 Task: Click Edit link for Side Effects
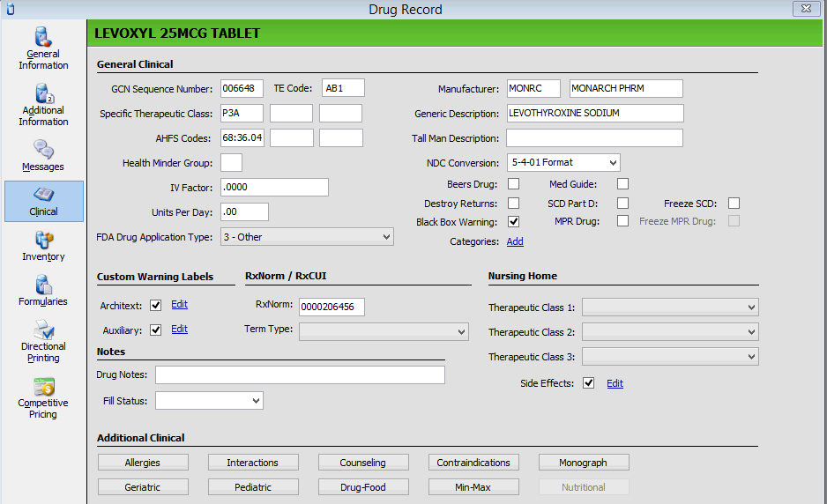[615, 383]
